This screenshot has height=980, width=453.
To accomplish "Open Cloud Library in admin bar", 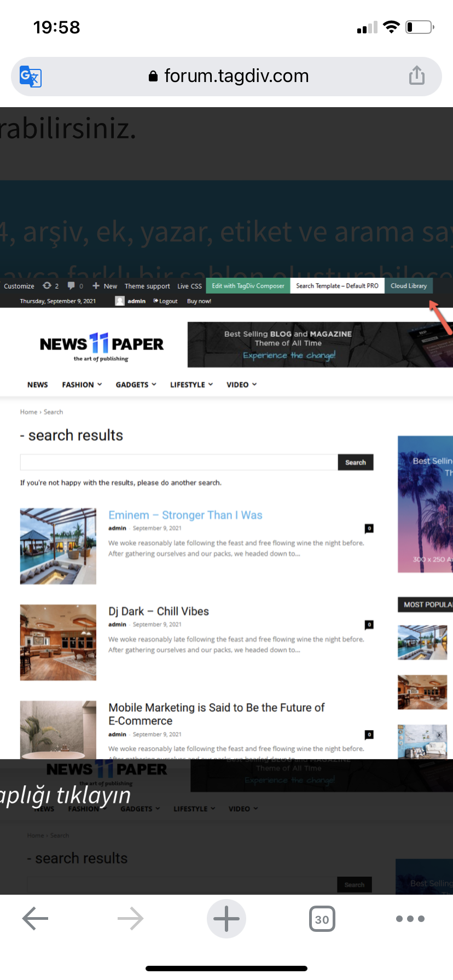I will pos(409,286).
